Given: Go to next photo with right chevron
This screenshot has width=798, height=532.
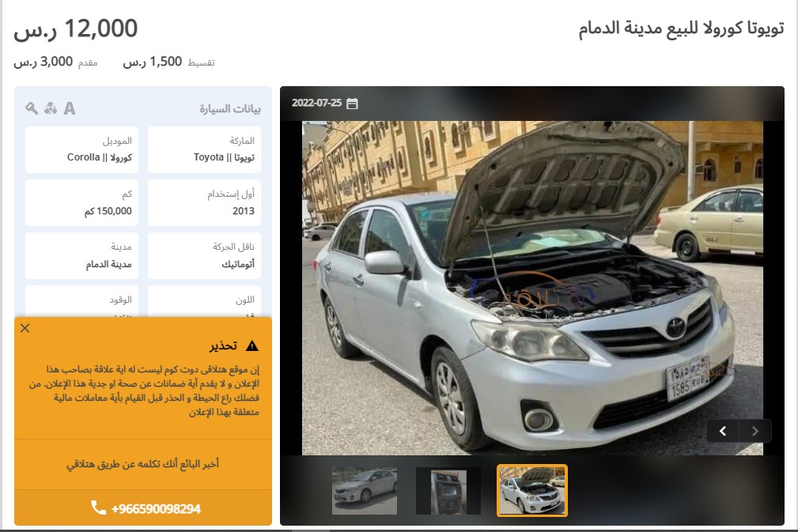Looking at the screenshot, I should tap(755, 432).
